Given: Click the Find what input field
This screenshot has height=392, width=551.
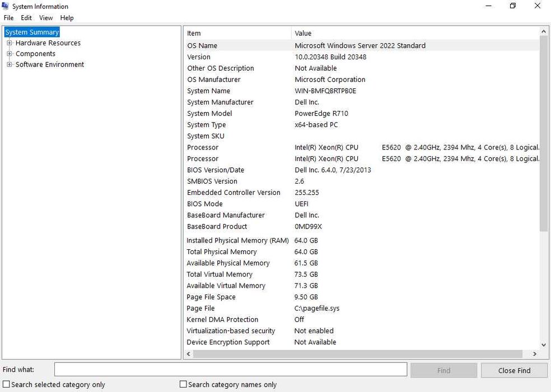Looking at the screenshot, I should [x=231, y=370].
